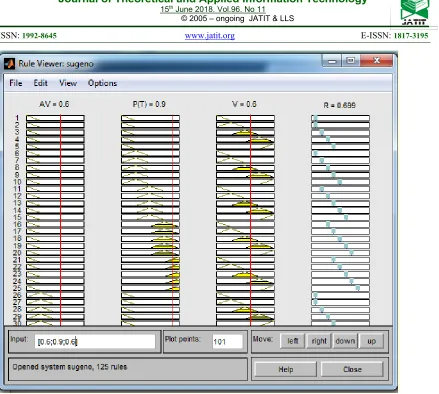439x394 pixels.
Task: Open the Options menu
Action: [x=102, y=83]
